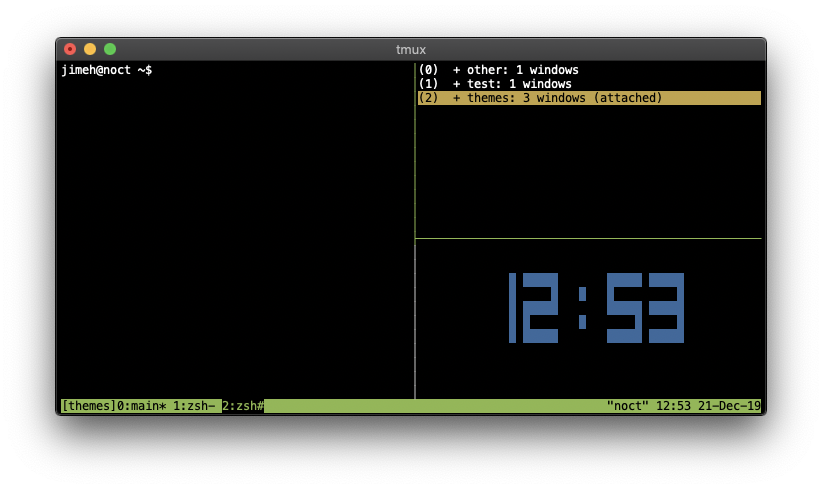Screen dimensions: 822x489
Task: Click the large clock digit 1
Action: pyautogui.click(x=512, y=308)
